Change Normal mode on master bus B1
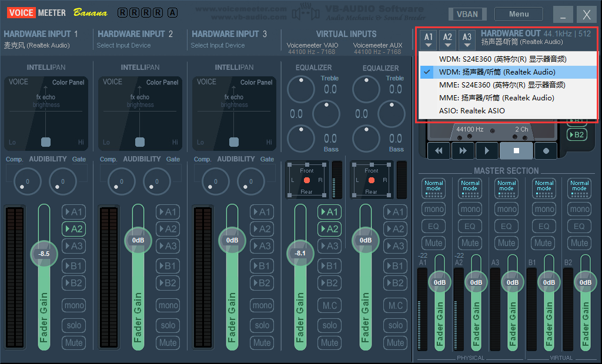The height and width of the screenshot is (364, 602). click(x=544, y=188)
